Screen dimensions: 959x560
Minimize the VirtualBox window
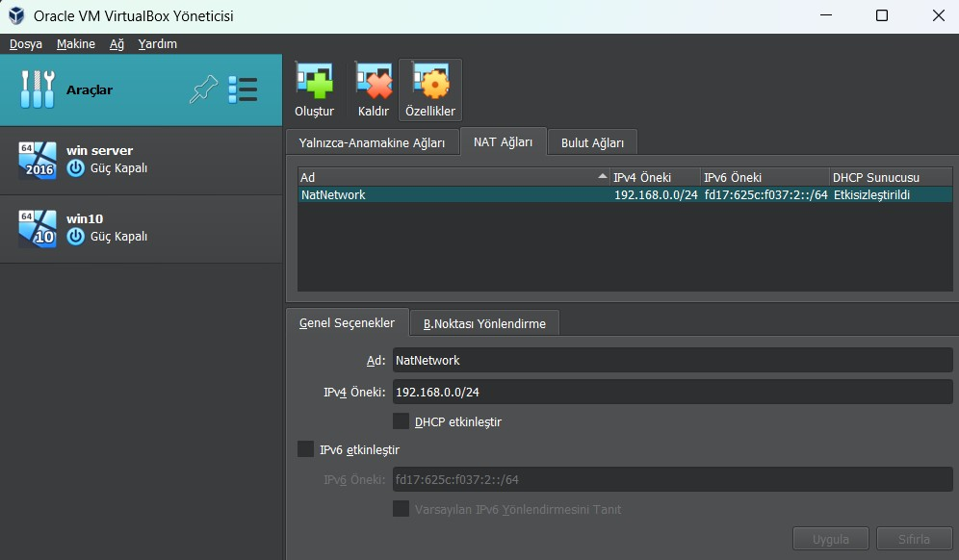(x=826, y=16)
